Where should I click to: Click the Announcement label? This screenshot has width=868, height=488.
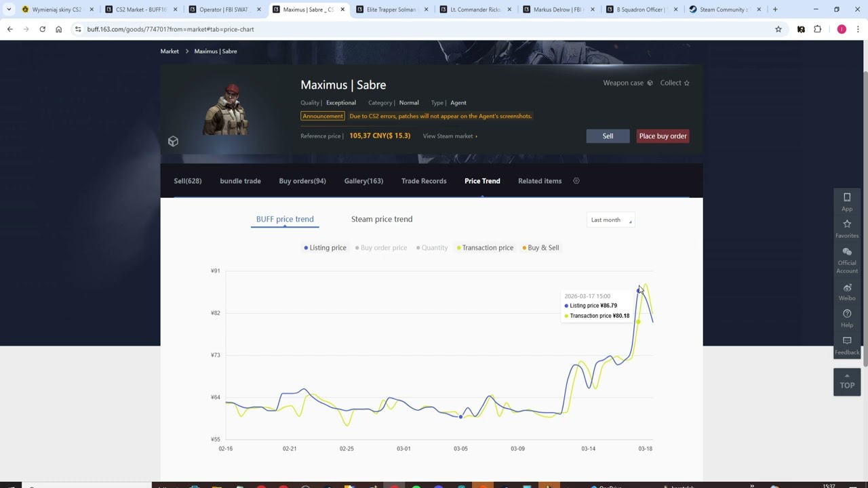tap(323, 116)
